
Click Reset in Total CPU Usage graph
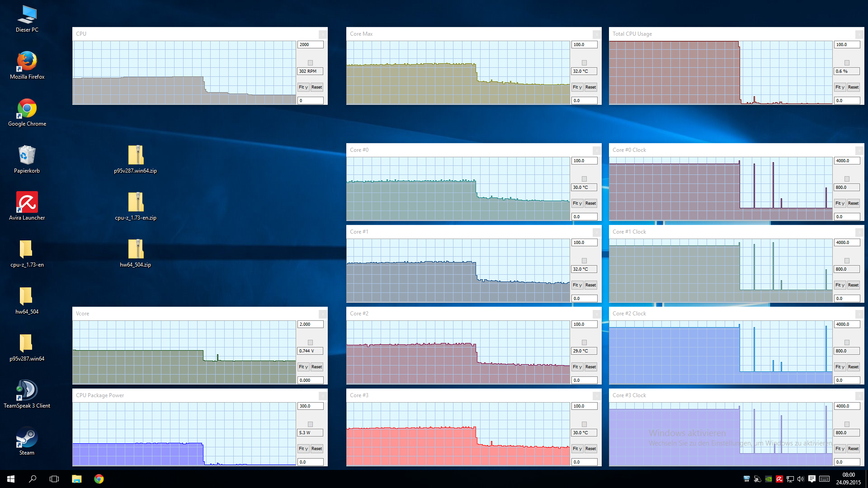tap(853, 87)
